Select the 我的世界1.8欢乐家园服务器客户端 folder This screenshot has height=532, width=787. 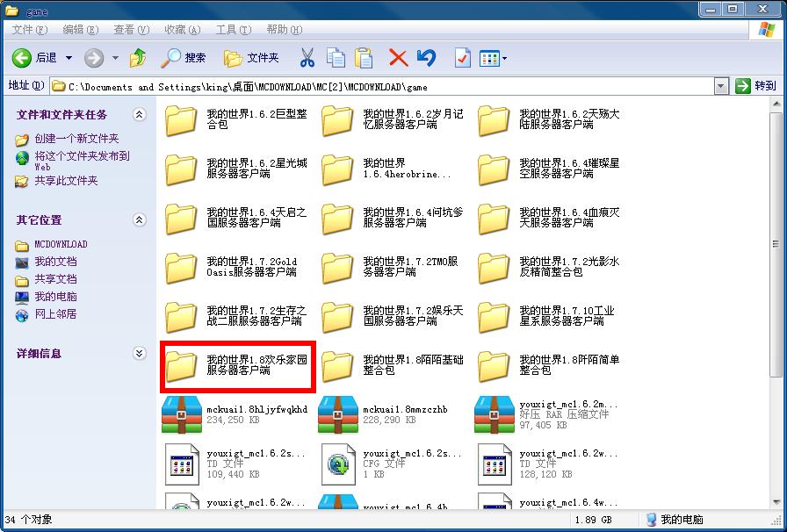click(x=237, y=365)
